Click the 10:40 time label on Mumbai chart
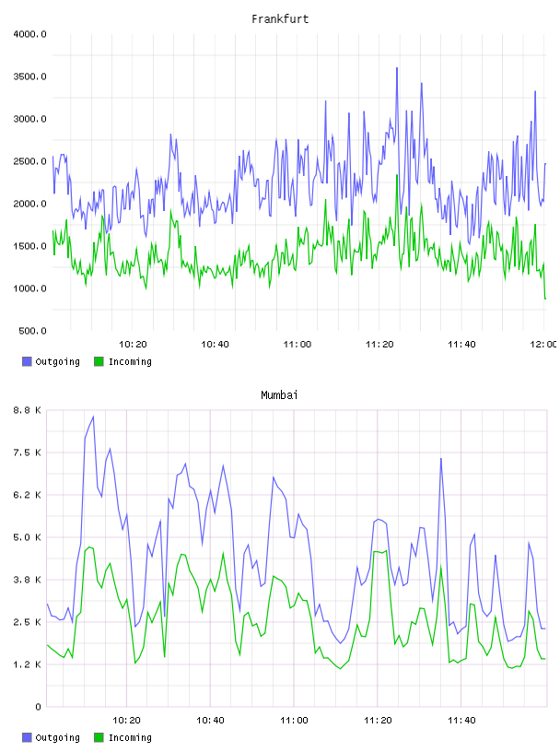 click(210, 721)
